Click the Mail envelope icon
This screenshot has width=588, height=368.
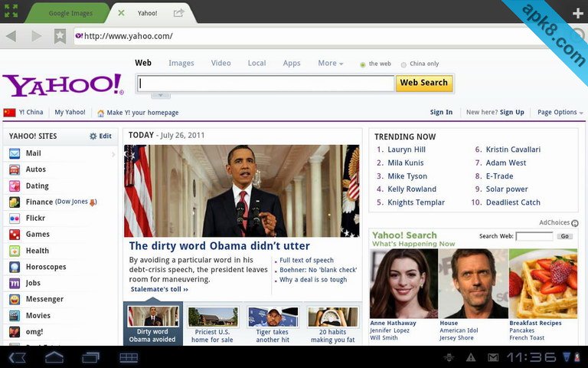15,153
